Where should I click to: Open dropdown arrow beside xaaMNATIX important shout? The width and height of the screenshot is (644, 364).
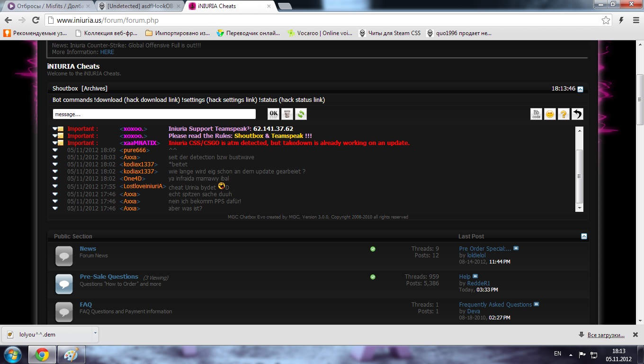pyautogui.click(x=55, y=143)
